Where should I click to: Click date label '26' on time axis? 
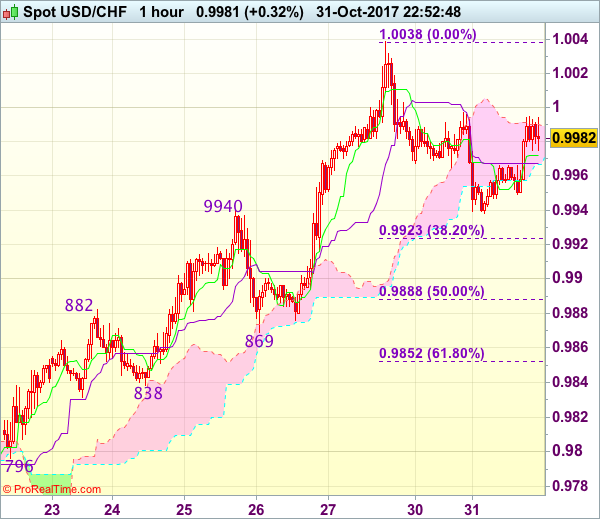click(256, 510)
